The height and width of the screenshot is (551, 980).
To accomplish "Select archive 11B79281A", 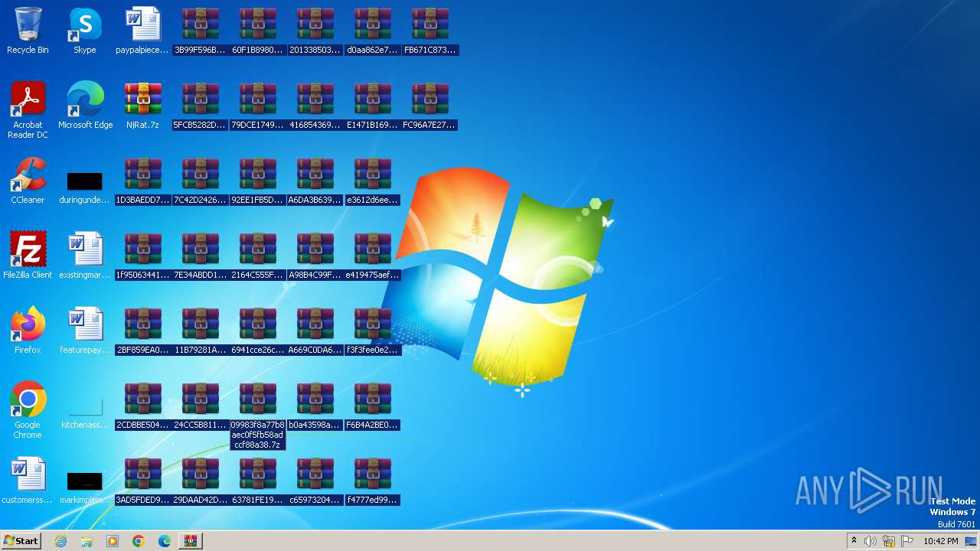I will 200,331.
